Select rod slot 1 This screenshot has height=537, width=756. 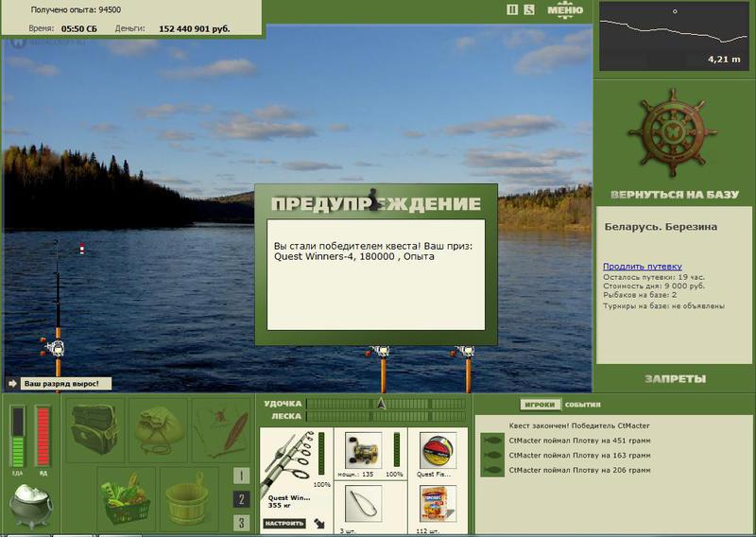click(x=241, y=476)
